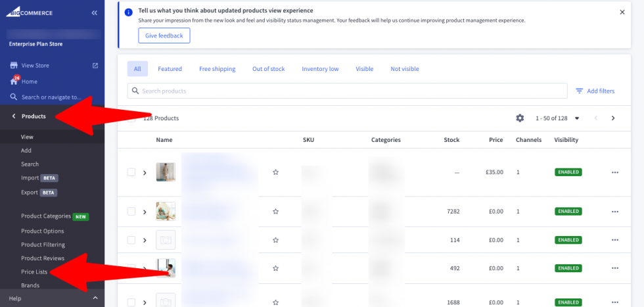This screenshot has height=307, width=644.
Task: Click the Add filters icon
Action: pos(580,91)
